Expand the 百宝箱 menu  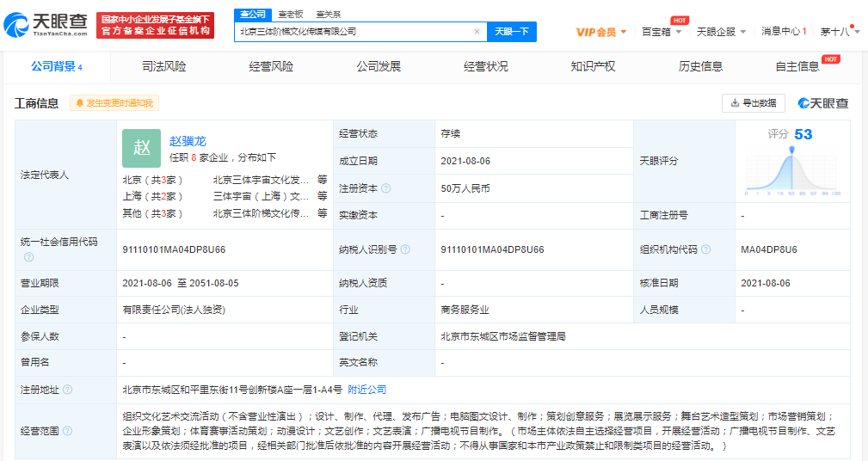coord(662,32)
